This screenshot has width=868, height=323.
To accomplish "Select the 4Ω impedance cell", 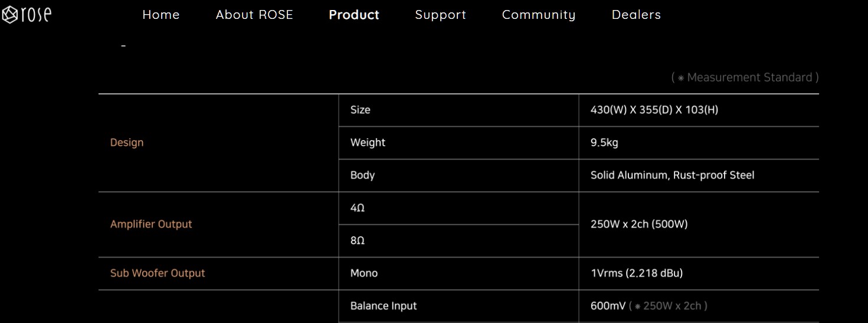I will click(458, 208).
